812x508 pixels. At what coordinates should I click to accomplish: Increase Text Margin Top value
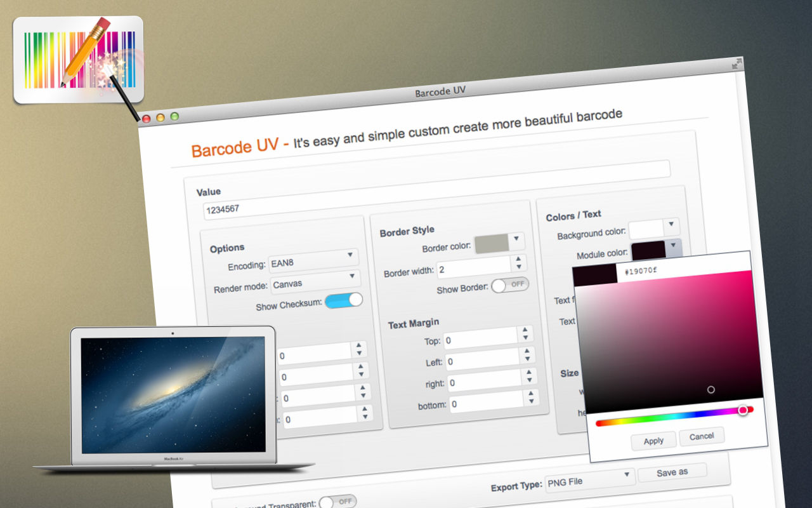[x=525, y=331]
